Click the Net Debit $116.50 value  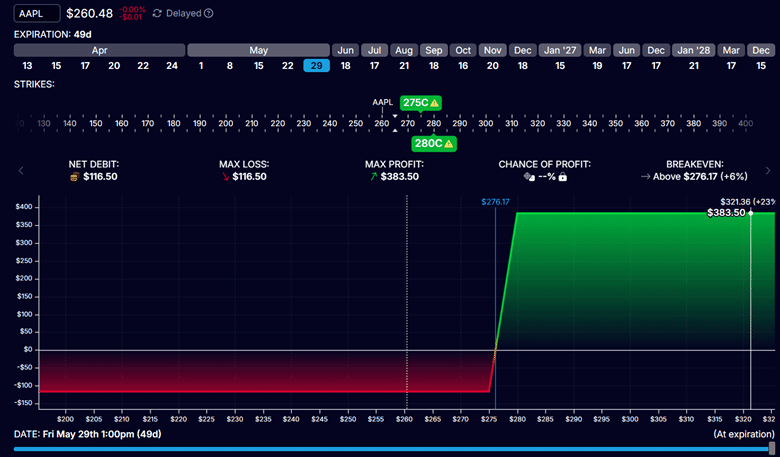100,177
